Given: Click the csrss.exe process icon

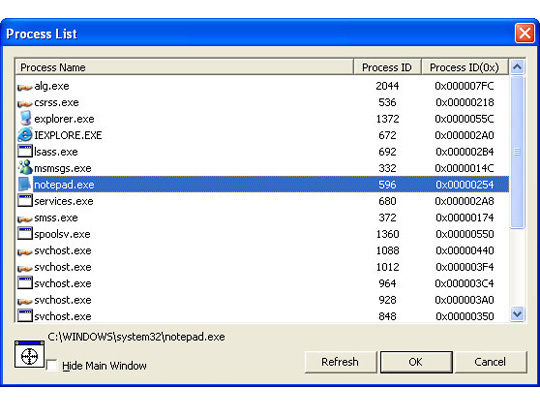Looking at the screenshot, I should pyautogui.click(x=25, y=103).
